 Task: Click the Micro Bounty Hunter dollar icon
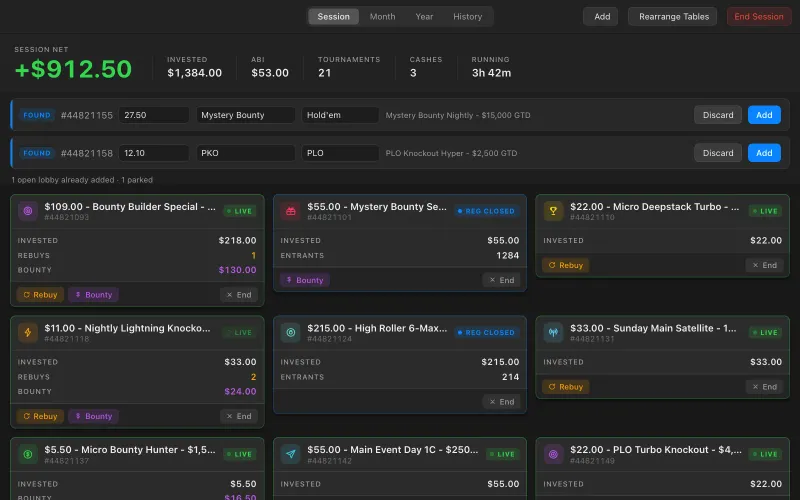[x=28, y=454]
